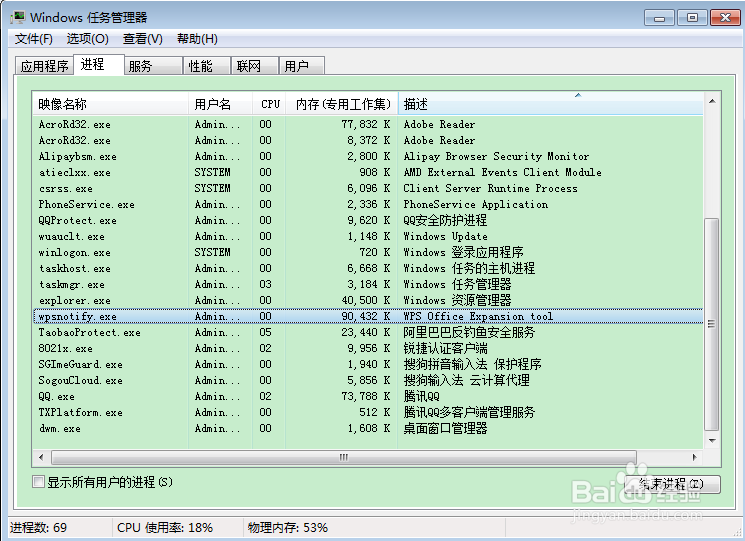The height and width of the screenshot is (541, 745).
Task: Click the 锐捷认证客户端 description cell
Action: tap(445, 348)
